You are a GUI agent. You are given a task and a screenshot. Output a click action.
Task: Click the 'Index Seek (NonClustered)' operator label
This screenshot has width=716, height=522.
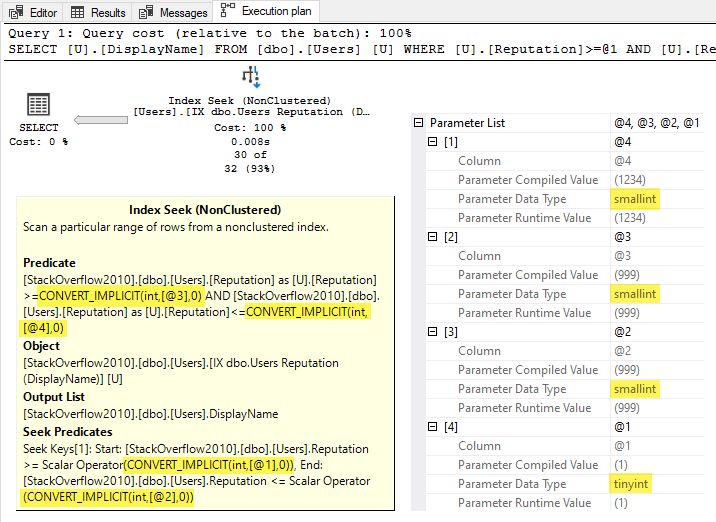pyautogui.click(x=250, y=100)
